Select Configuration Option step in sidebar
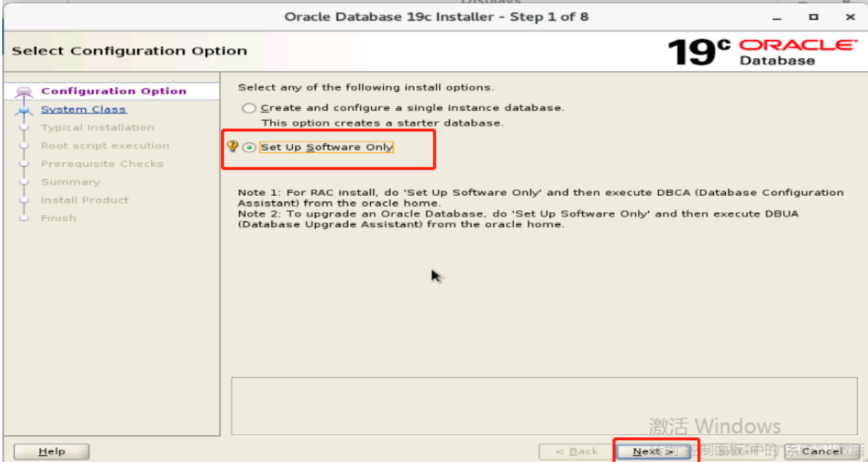 coord(113,91)
